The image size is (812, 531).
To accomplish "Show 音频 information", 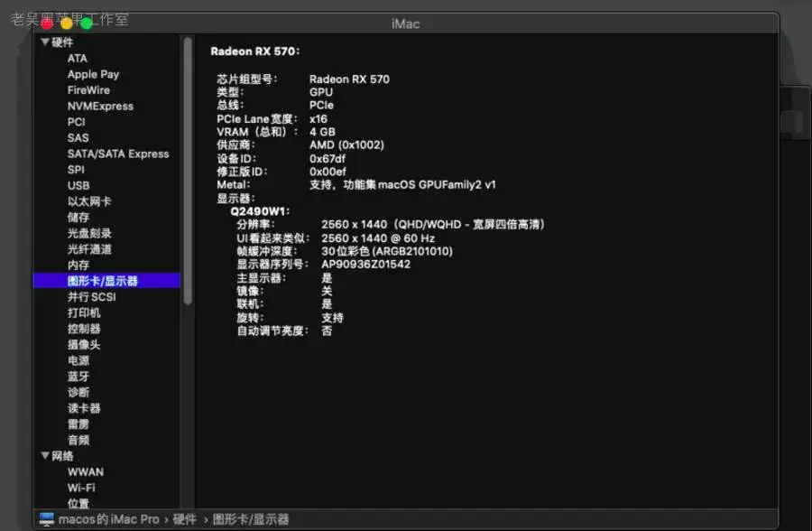I will tap(78, 441).
